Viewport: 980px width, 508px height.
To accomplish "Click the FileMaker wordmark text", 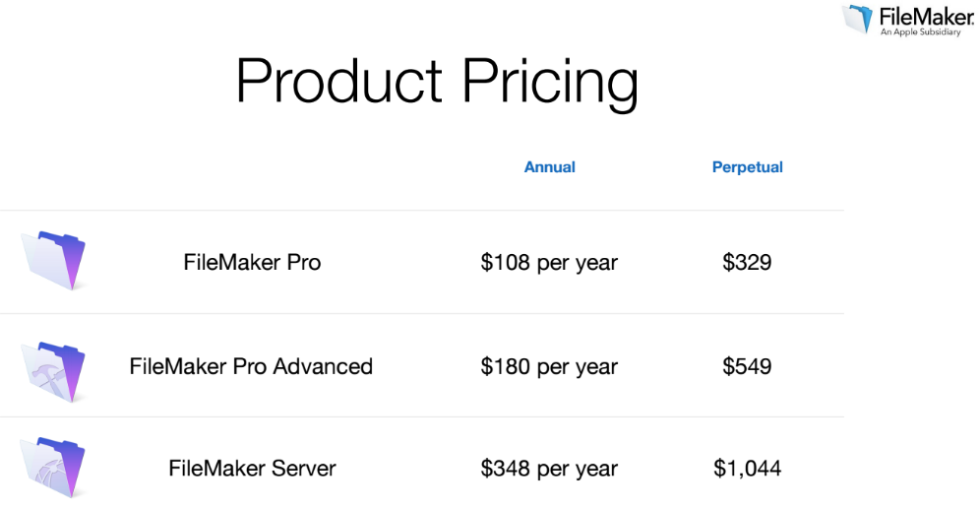I will point(925,16).
